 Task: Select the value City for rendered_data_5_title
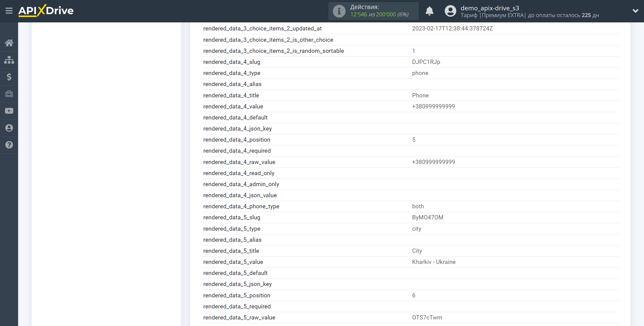(417, 251)
